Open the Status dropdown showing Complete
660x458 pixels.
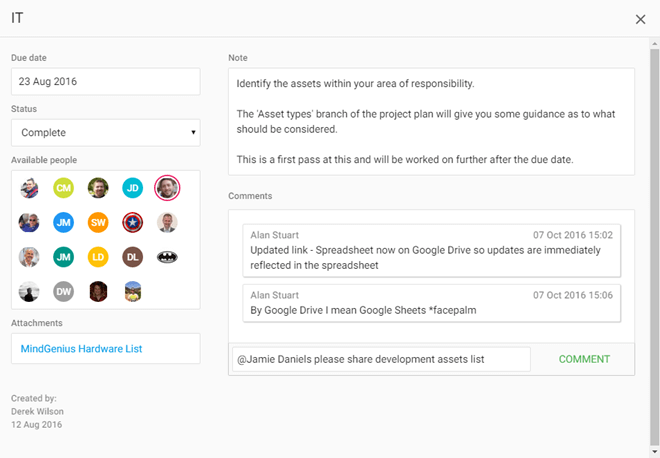pyautogui.click(x=106, y=133)
